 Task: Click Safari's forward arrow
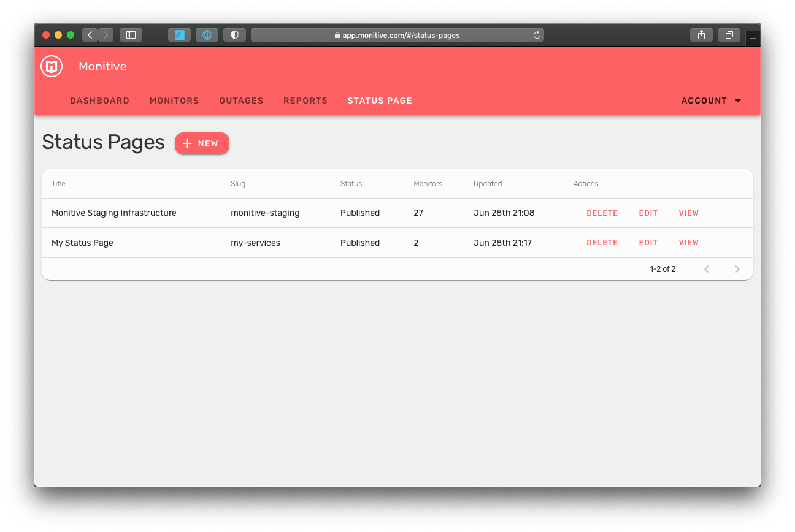pos(106,35)
